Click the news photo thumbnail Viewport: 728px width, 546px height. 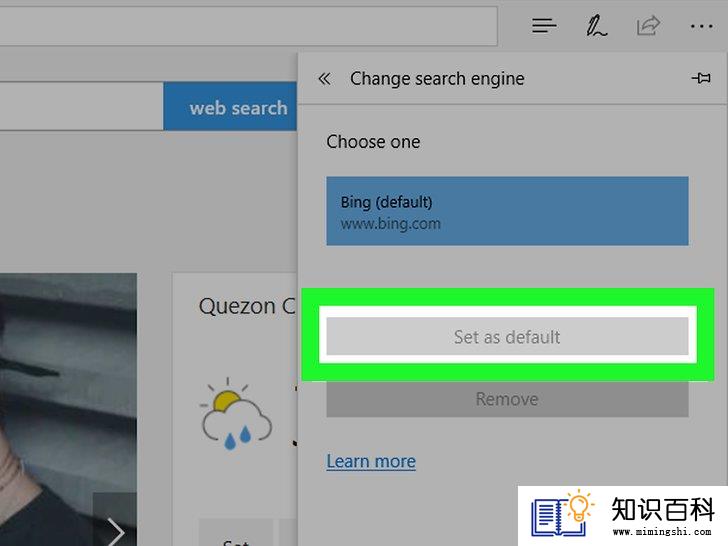(68, 410)
